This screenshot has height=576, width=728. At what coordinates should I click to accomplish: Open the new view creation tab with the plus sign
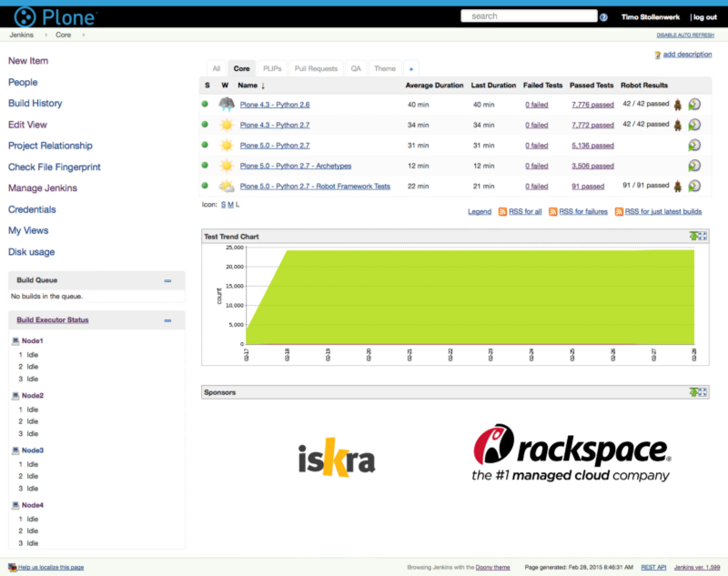point(410,67)
